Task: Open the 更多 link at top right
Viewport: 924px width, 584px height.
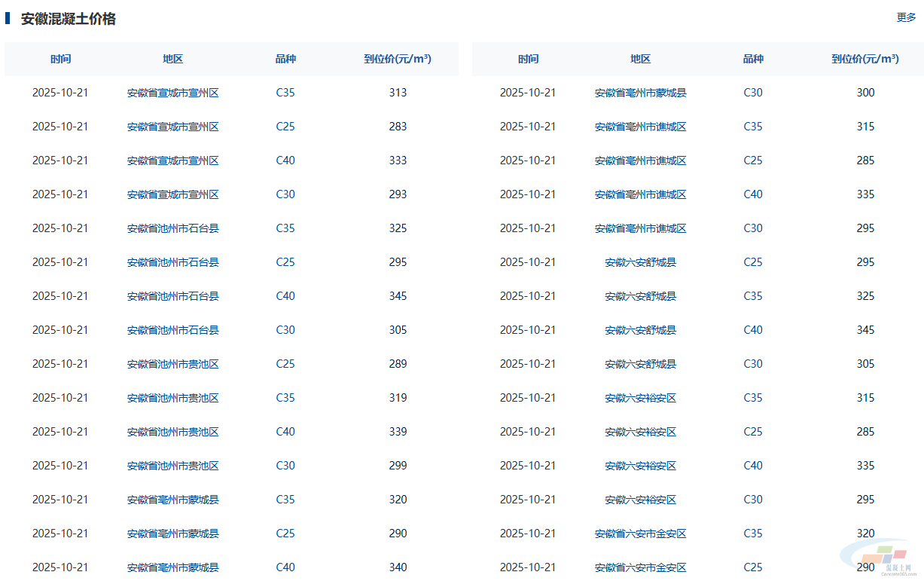Action: pos(906,17)
